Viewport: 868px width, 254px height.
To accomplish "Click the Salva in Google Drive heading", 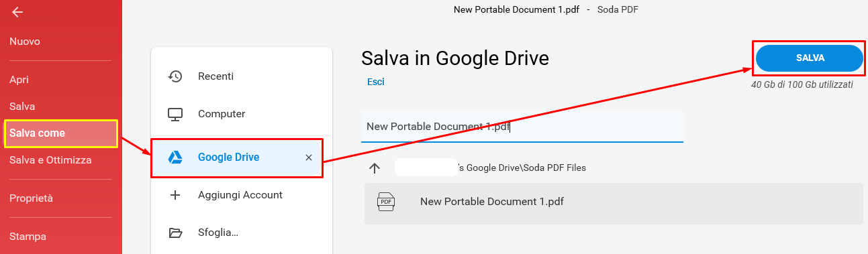I will (455, 58).
